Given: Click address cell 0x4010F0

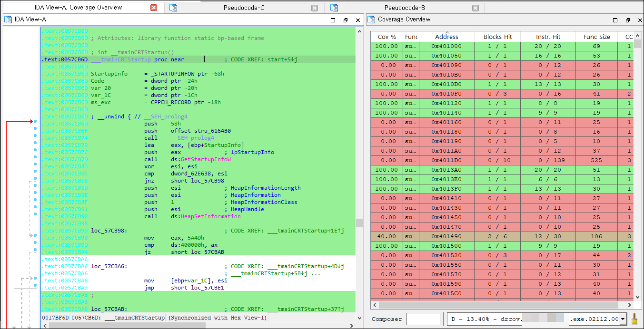Looking at the screenshot, I should (446, 94).
